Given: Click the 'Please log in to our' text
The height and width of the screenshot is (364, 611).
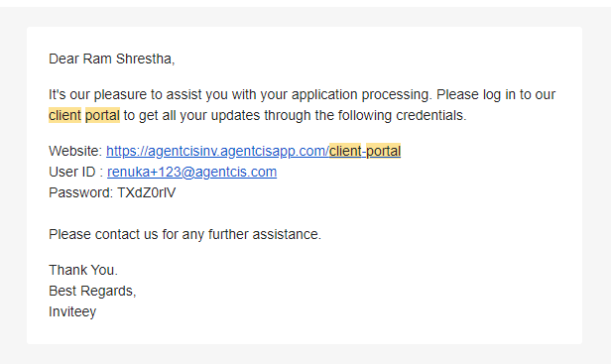Looking at the screenshot, I should point(496,94).
